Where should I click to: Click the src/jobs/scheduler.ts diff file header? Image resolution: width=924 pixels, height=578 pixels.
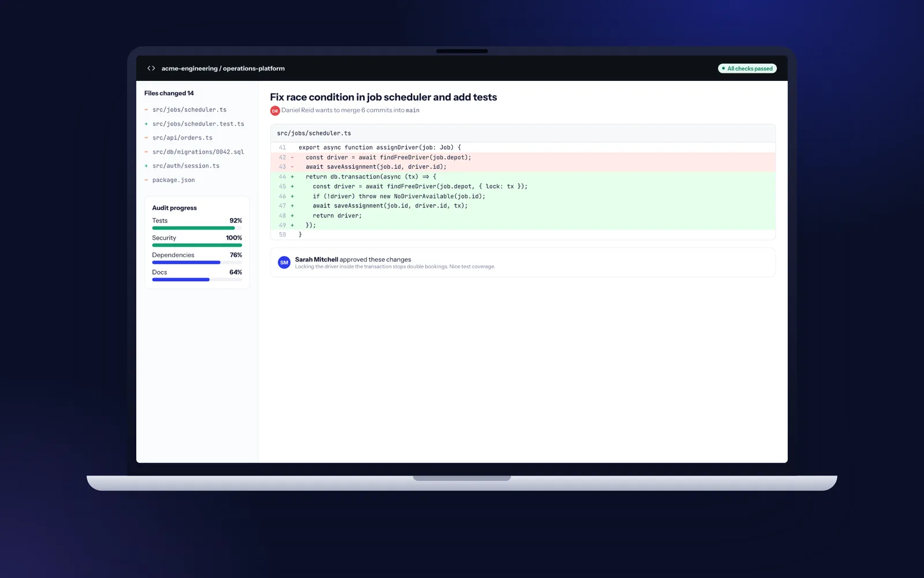click(x=523, y=134)
